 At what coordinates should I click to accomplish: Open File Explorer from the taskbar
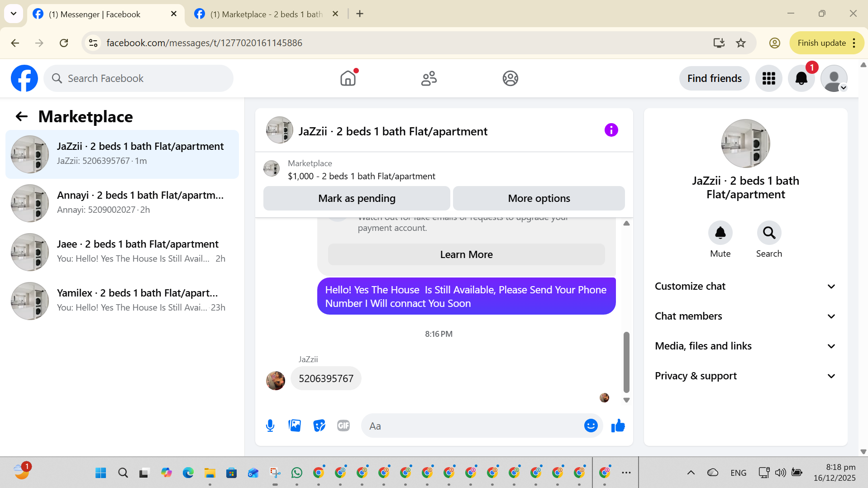click(x=210, y=473)
